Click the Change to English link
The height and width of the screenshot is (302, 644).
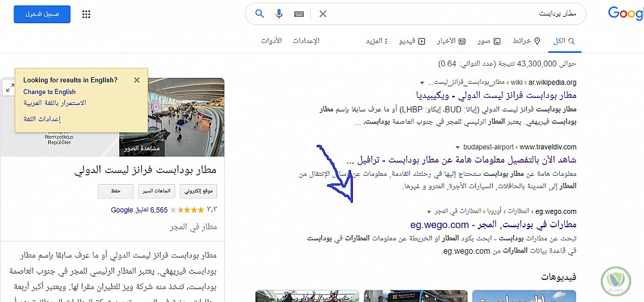pyautogui.click(x=50, y=92)
